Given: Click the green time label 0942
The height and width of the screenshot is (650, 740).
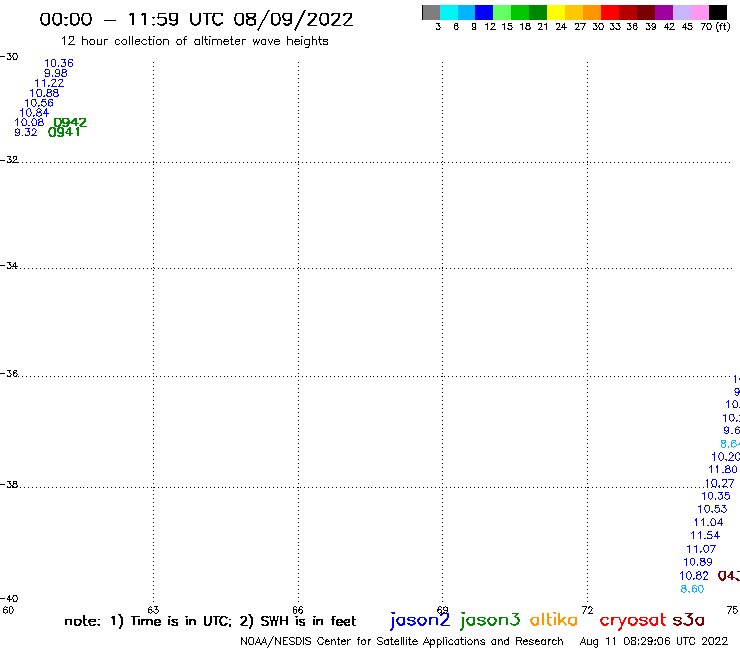Looking at the screenshot, I should 70,123.
